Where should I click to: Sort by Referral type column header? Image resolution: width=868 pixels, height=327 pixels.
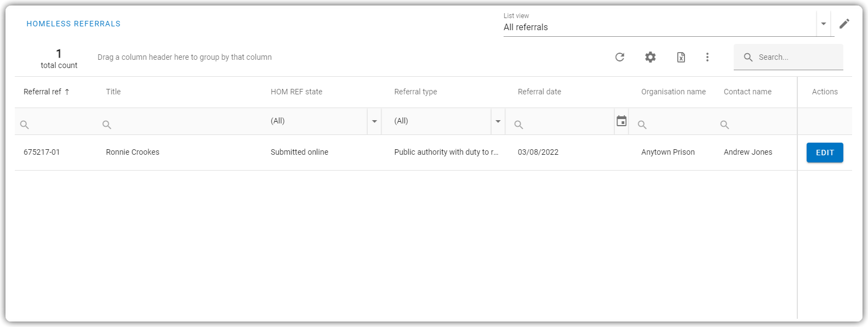(x=416, y=92)
